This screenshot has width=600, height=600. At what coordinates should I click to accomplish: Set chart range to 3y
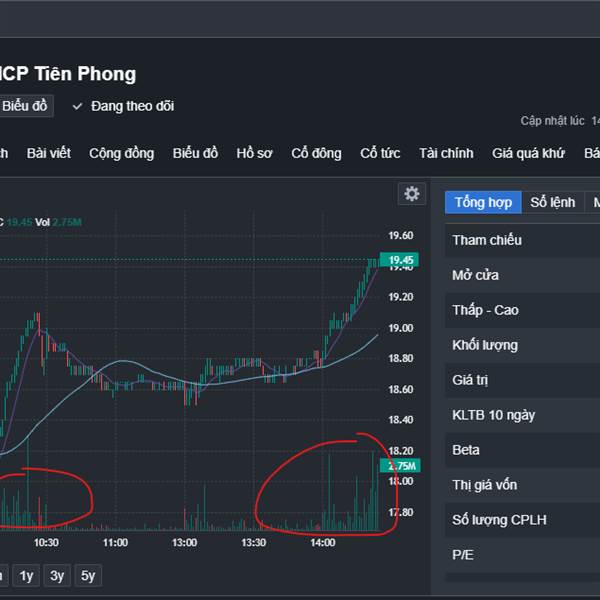click(58, 575)
